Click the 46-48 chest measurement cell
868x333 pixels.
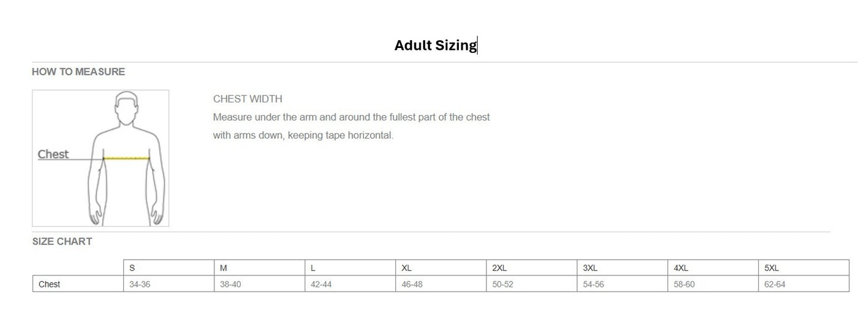(x=412, y=284)
